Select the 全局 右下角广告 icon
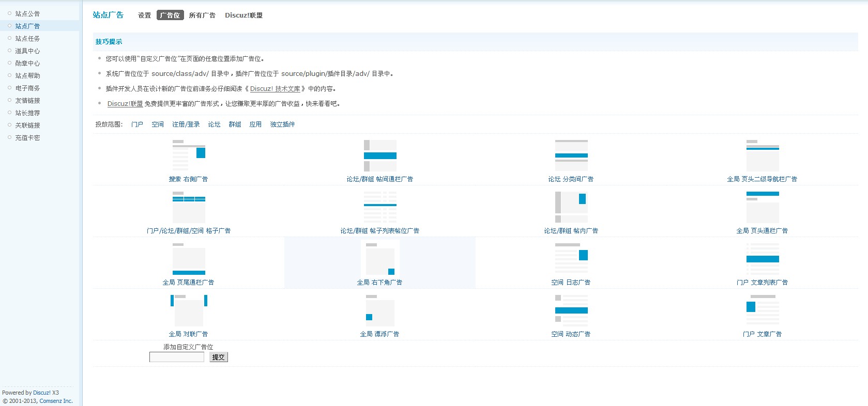 380,258
